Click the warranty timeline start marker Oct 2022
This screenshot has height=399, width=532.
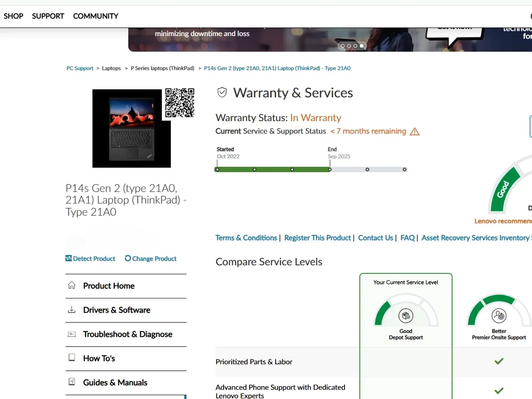point(217,170)
